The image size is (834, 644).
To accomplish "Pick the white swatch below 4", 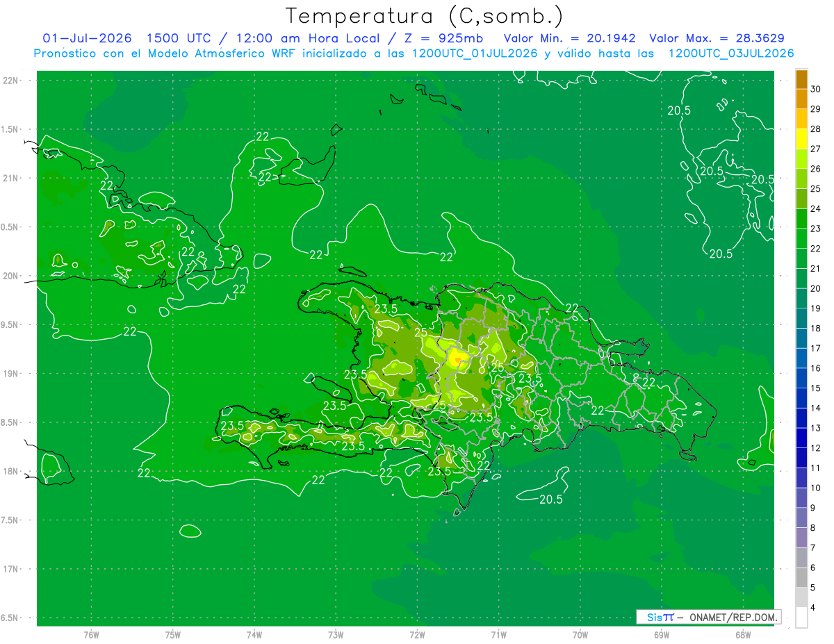I will coord(801,618).
